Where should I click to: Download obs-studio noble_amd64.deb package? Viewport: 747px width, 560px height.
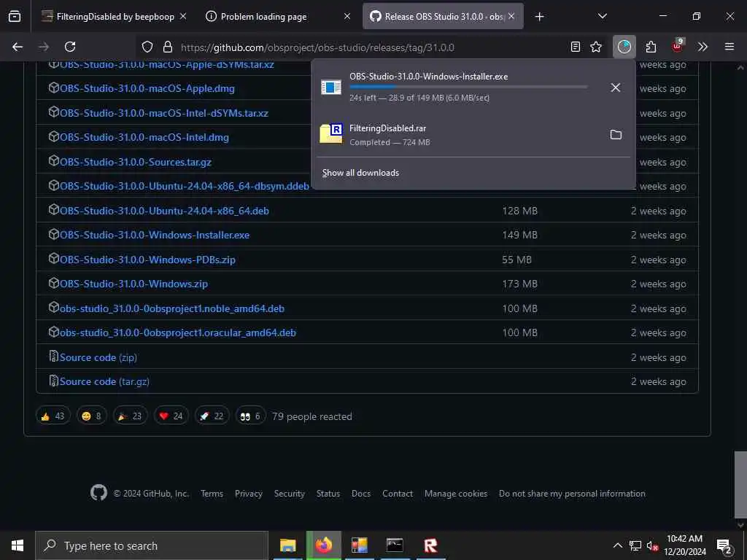point(171,308)
